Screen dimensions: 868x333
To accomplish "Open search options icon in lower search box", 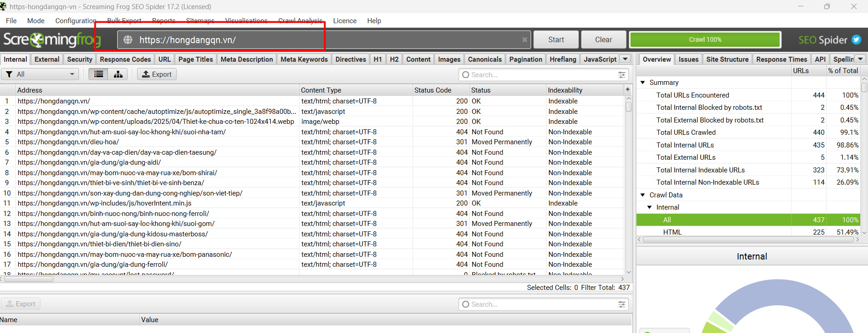I will pos(621,304).
